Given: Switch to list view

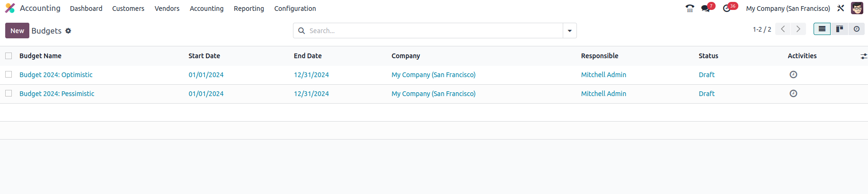Looking at the screenshot, I should tap(822, 29).
